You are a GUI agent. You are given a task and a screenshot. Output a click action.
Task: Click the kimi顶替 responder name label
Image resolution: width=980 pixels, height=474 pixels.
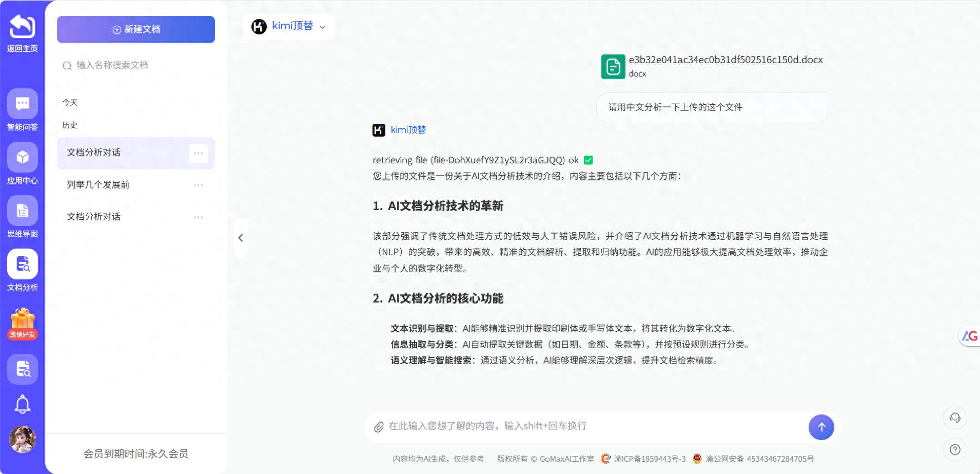pos(408,130)
